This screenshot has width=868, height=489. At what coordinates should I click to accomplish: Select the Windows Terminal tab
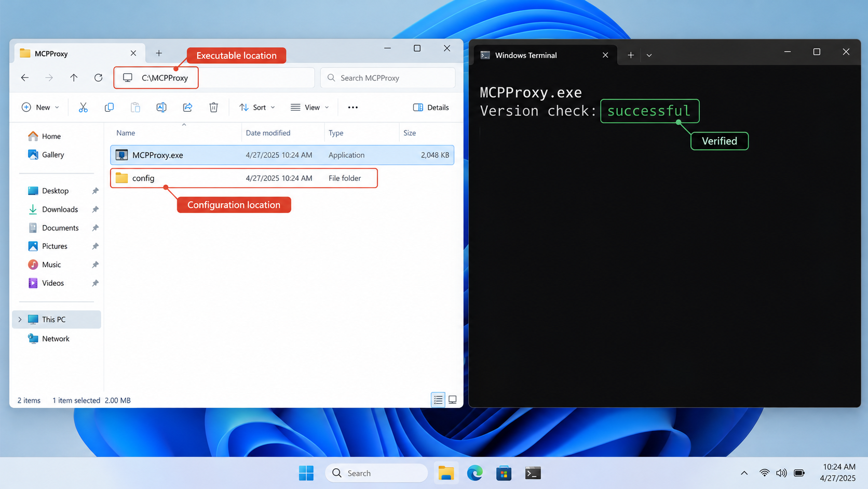coord(545,55)
